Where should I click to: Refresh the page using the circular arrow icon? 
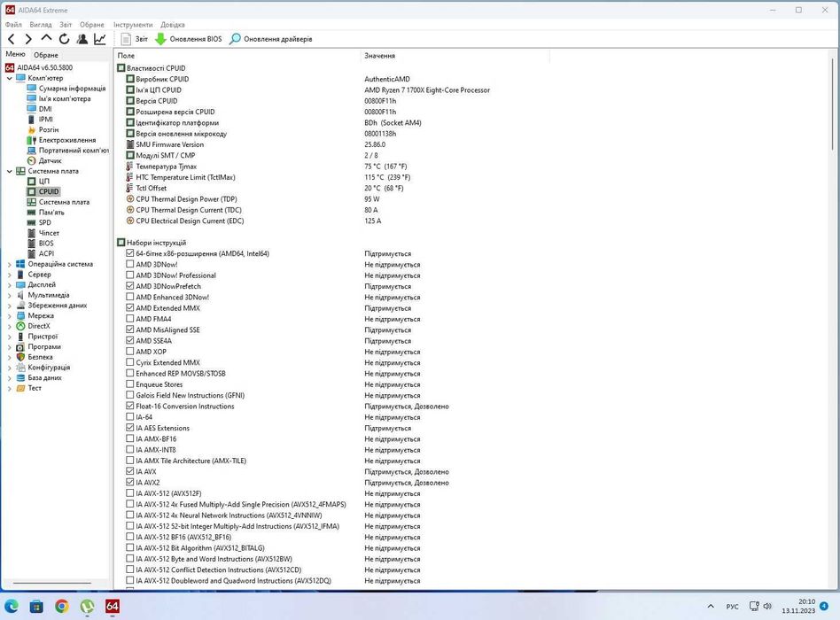pyautogui.click(x=65, y=39)
